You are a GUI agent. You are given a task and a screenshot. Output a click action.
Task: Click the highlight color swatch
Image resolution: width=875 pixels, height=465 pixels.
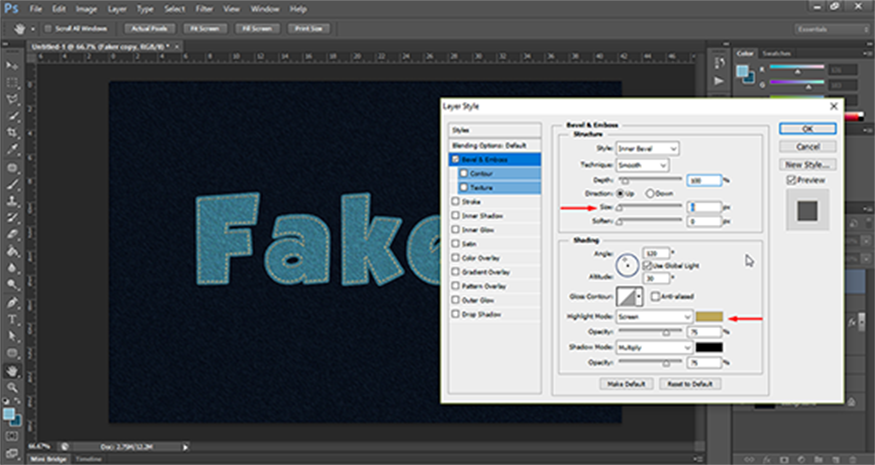709,316
